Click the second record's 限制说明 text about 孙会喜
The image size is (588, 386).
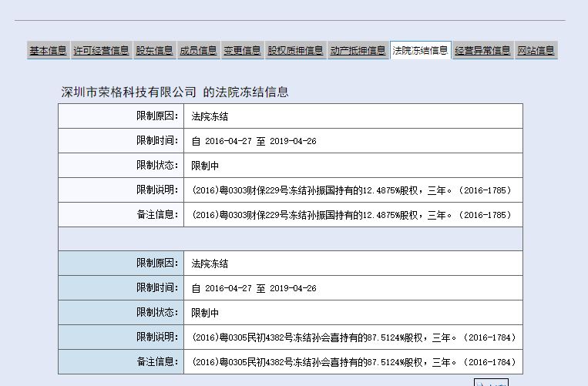click(353, 337)
